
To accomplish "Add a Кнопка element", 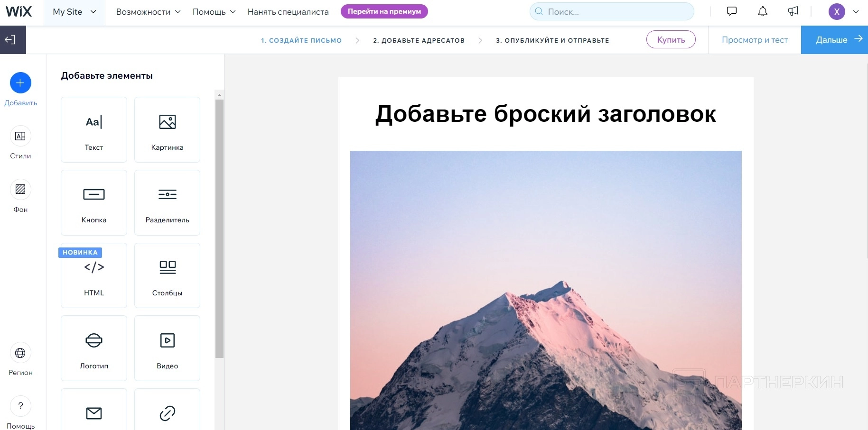I will pos(94,202).
